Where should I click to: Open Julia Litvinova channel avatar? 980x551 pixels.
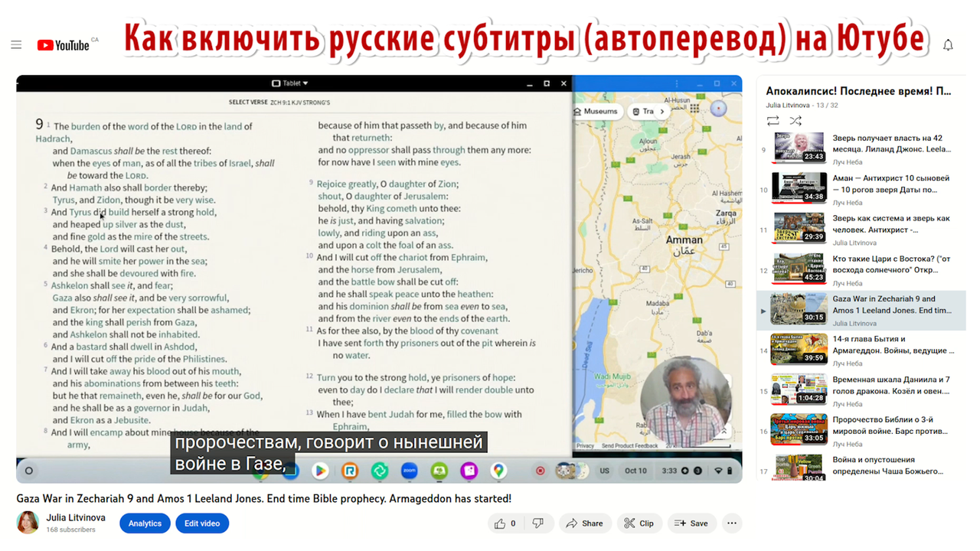[x=28, y=523]
